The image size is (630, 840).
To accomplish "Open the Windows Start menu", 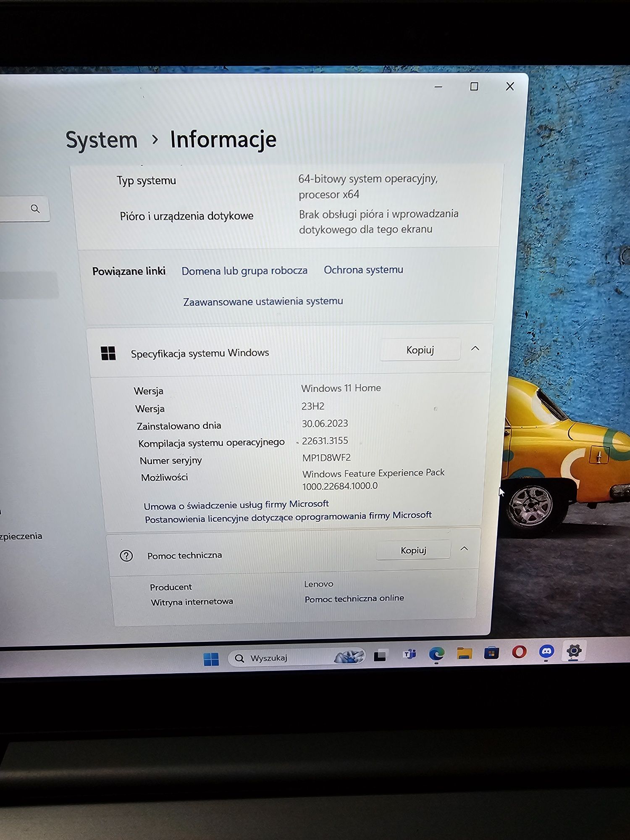I will tap(211, 659).
